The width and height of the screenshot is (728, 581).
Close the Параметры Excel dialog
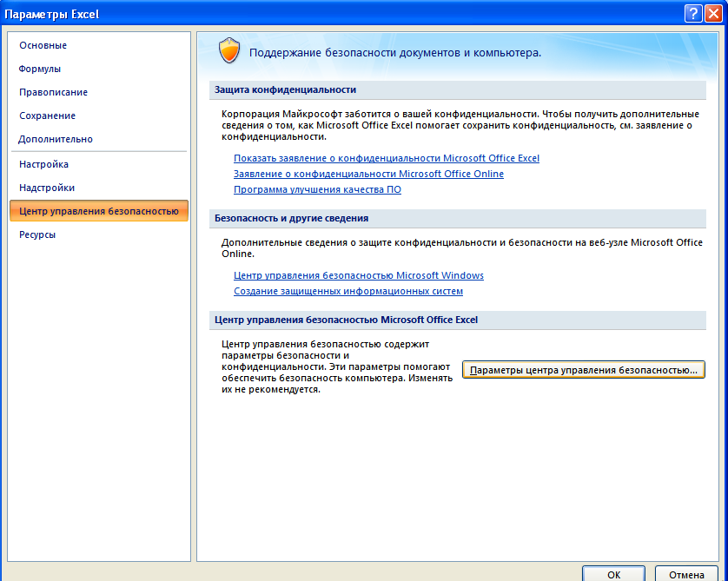pyautogui.click(x=713, y=13)
